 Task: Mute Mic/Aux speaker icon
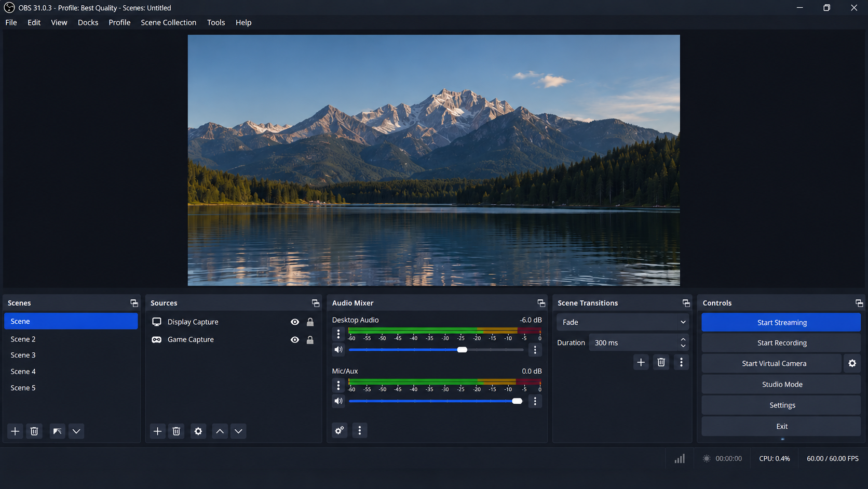tap(338, 401)
